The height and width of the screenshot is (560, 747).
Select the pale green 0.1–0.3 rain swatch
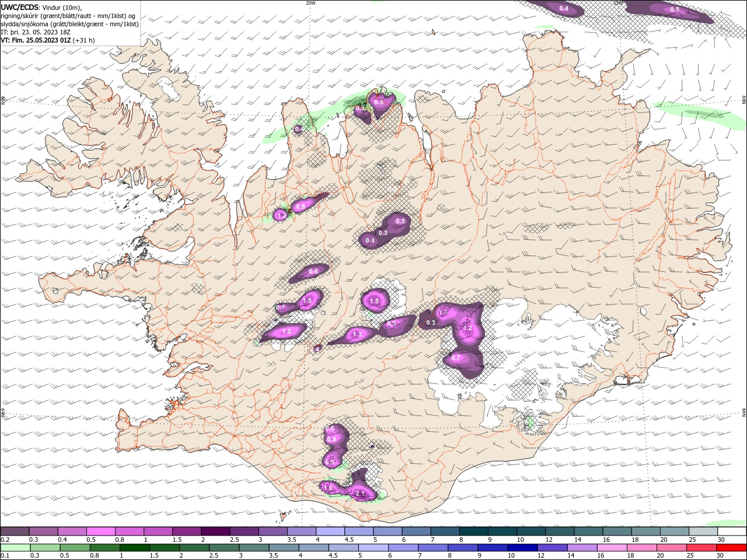(x=16, y=548)
